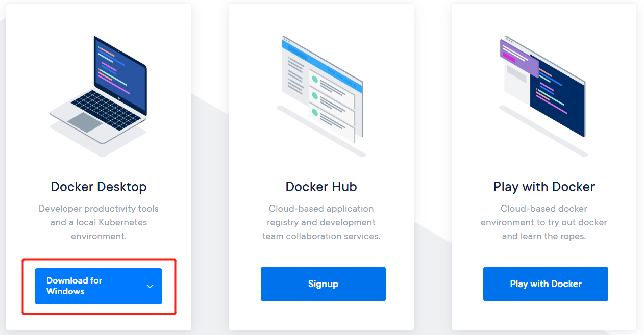
Task: Click the laptop illustration above Docker Desktop
Action: (98, 92)
